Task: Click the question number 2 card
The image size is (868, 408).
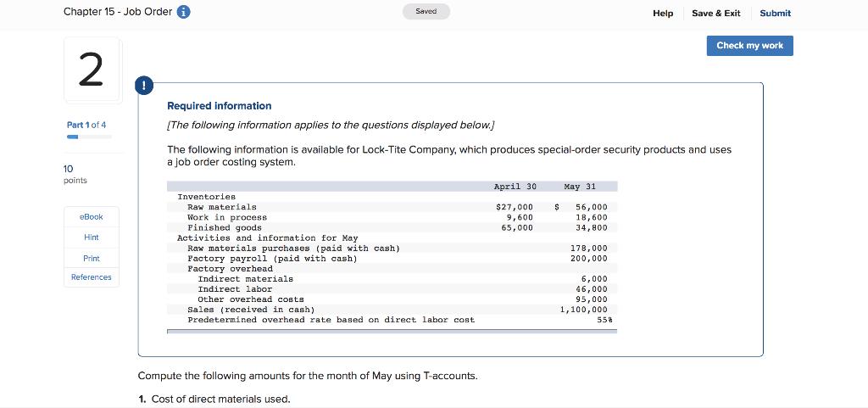Action: 92,72
